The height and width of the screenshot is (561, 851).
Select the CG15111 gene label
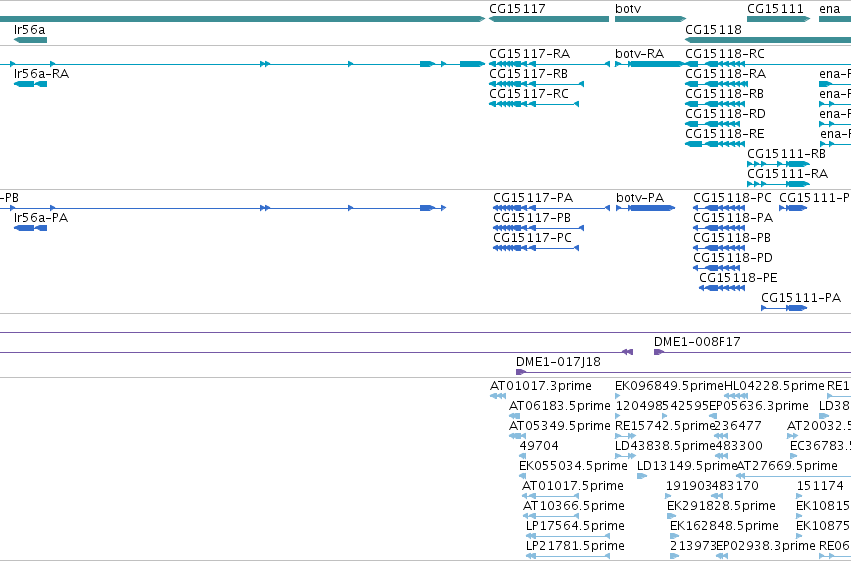click(775, 9)
